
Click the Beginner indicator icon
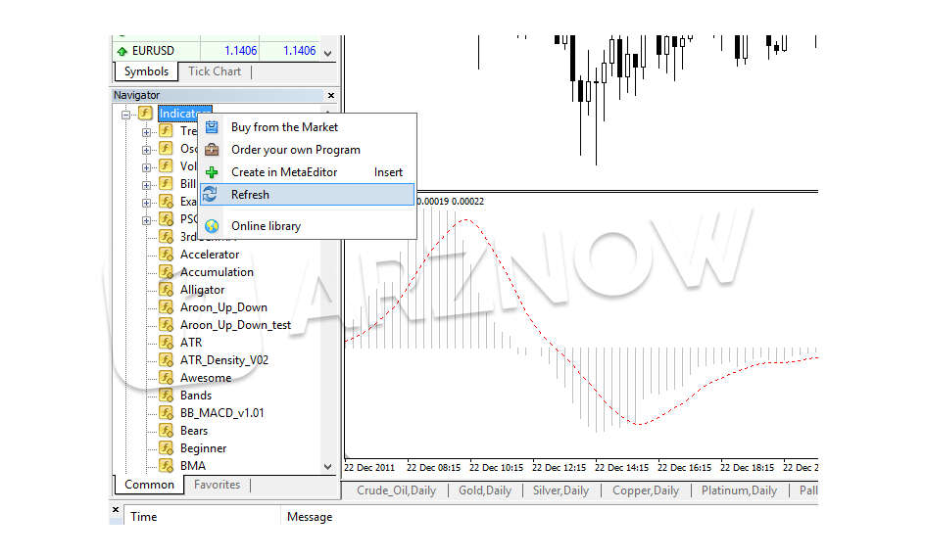tap(167, 448)
